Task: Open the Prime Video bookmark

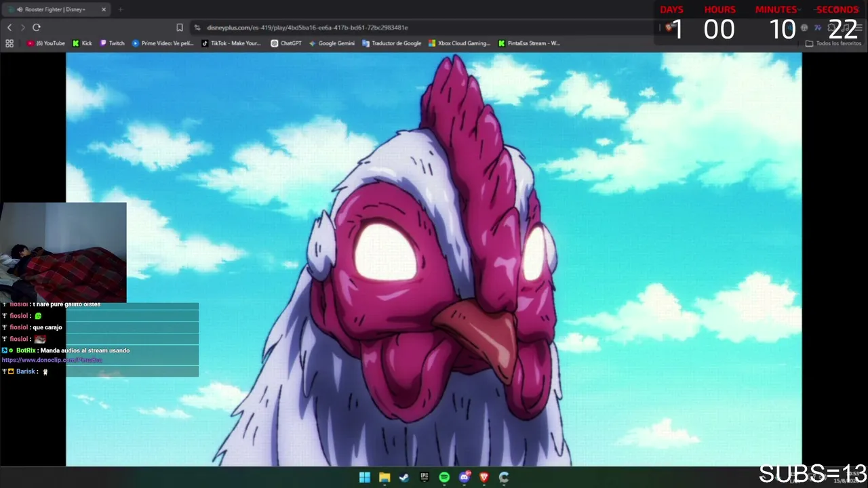Action: coord(163,43)
